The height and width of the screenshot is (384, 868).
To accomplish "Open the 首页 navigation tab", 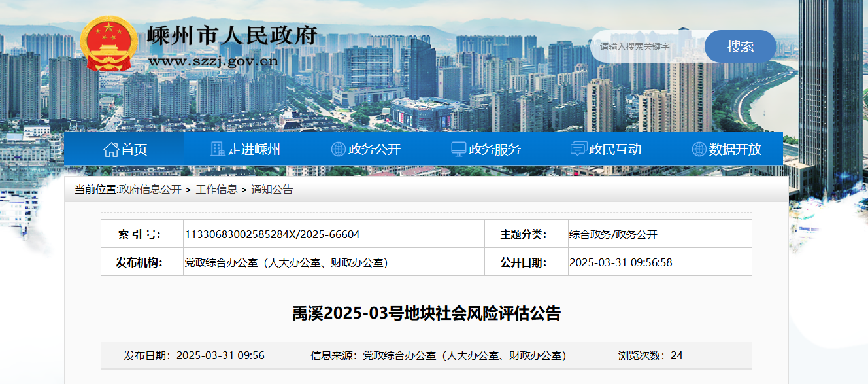I will (124, 149).
